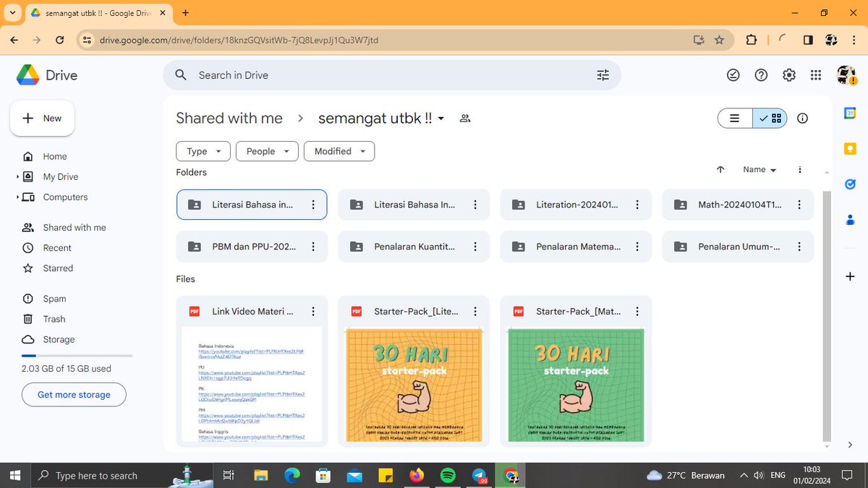Get add-ons with the plus icon
Screen dimensions: 868x488
(x=850, y=276)
